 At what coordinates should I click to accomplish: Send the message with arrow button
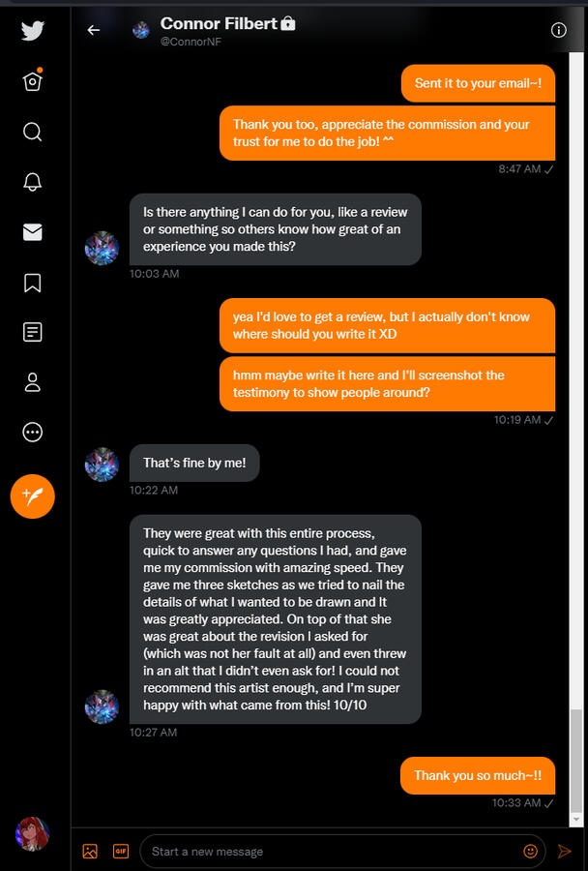(565, 852)
